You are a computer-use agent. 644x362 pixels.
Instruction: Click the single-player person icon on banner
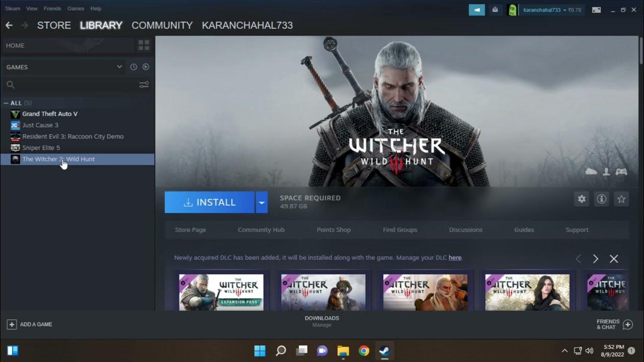606,171
